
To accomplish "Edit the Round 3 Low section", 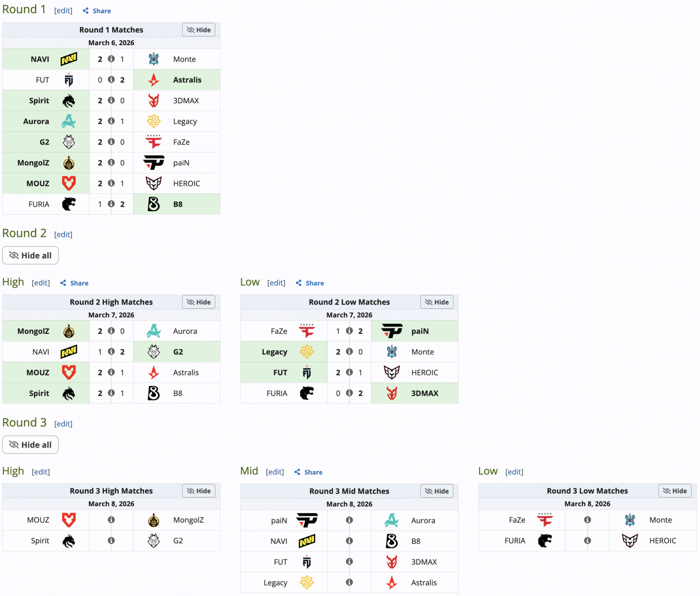I will tap(514, 472).
